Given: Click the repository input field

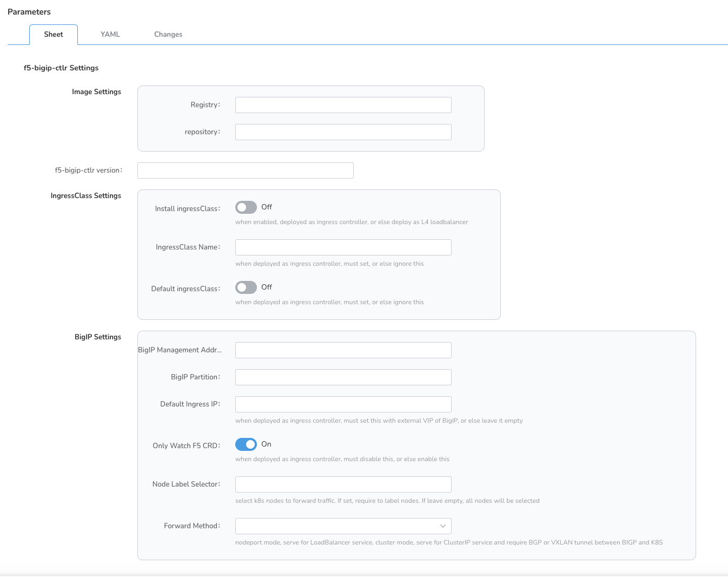Looking at the screenshot, I should [343, 132].
